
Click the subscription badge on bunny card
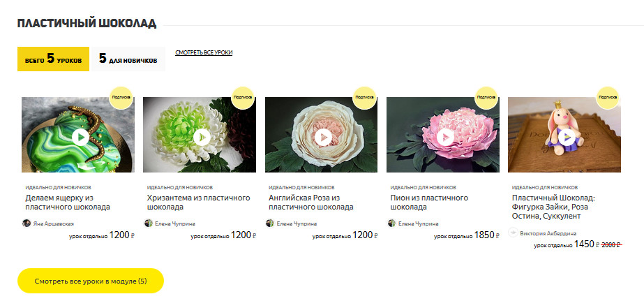608,98
